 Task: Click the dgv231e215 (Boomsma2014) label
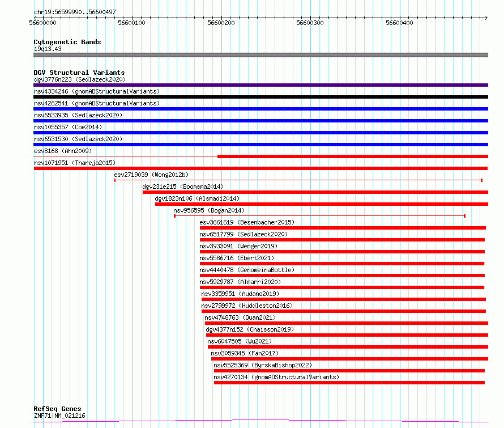click(x=183, y=187)
